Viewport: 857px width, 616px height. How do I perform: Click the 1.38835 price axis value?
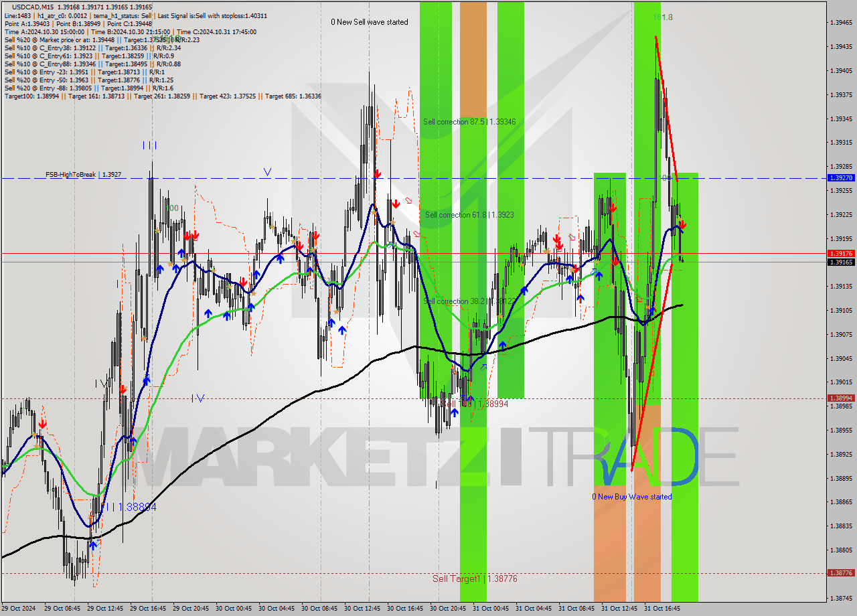point(841,526)
